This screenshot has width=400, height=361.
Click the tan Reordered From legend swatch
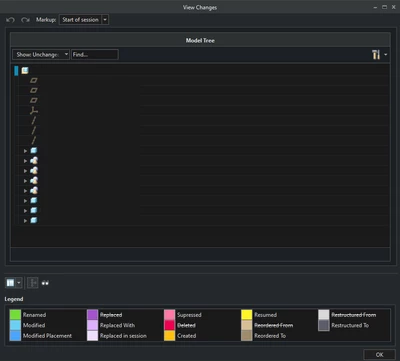[x=247, y=325]
